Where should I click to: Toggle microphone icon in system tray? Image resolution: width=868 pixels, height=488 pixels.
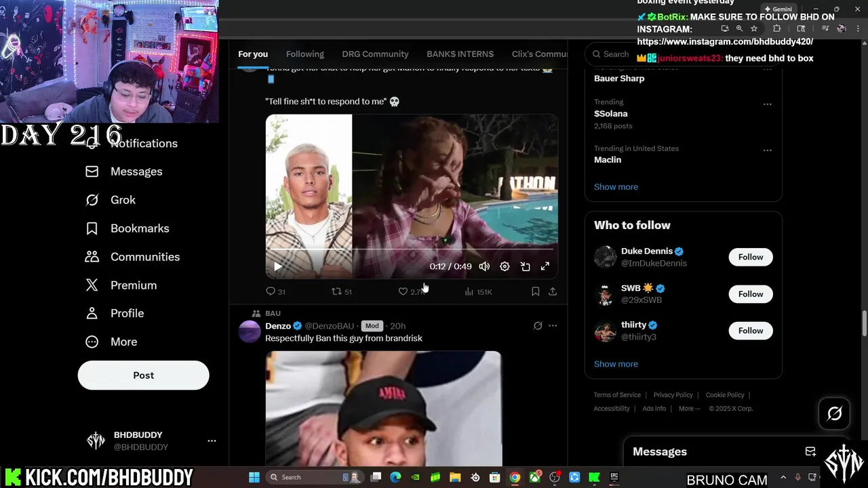797,477
